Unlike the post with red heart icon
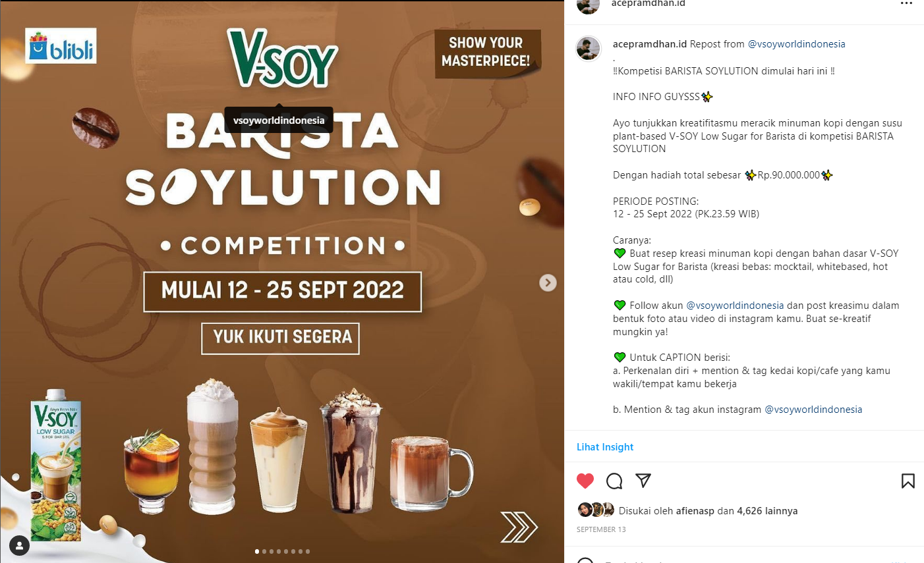The width and height of the screenshot is (924, 563). [585, 481]
